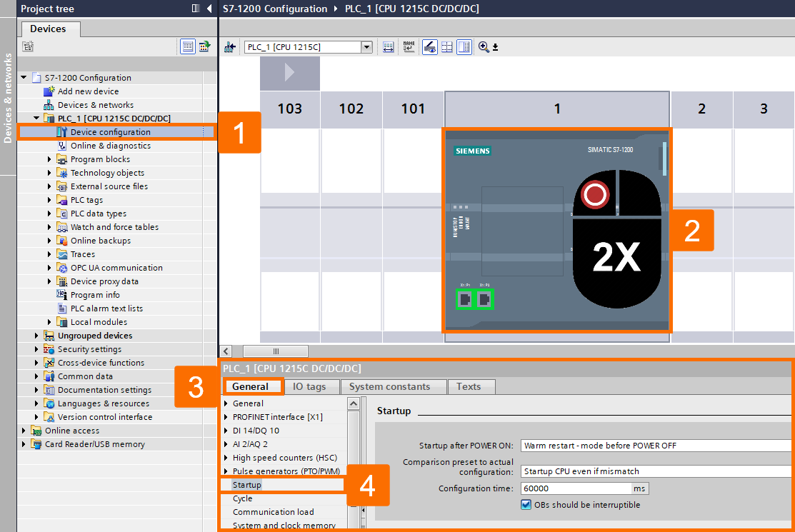Click Cross-device functions icon
Image resolution: width=795 pixels, height=532 pixels.
[x=49, y=363]
